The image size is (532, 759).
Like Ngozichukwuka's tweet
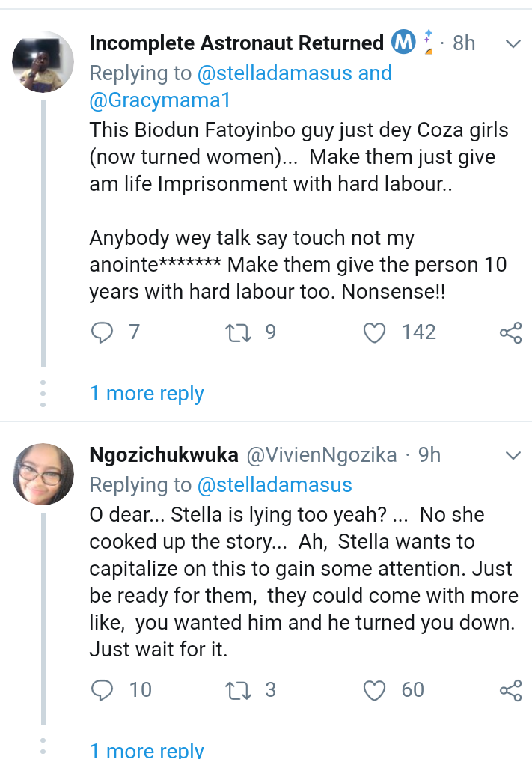click(373, 690)
